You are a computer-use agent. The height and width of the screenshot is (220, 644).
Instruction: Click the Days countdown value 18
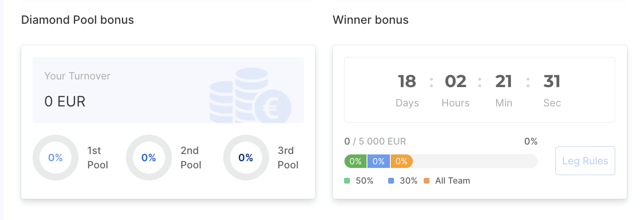coord(407,82)
